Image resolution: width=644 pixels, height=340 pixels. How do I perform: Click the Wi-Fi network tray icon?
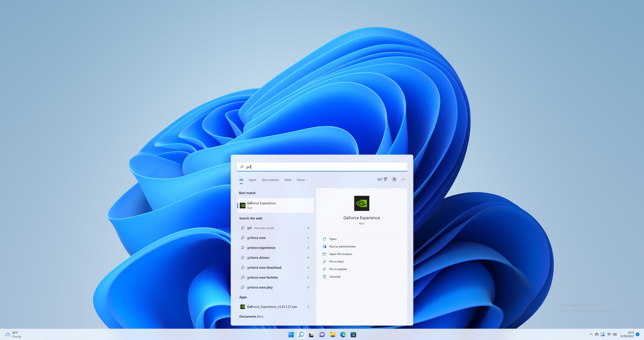tap(609, 334)
